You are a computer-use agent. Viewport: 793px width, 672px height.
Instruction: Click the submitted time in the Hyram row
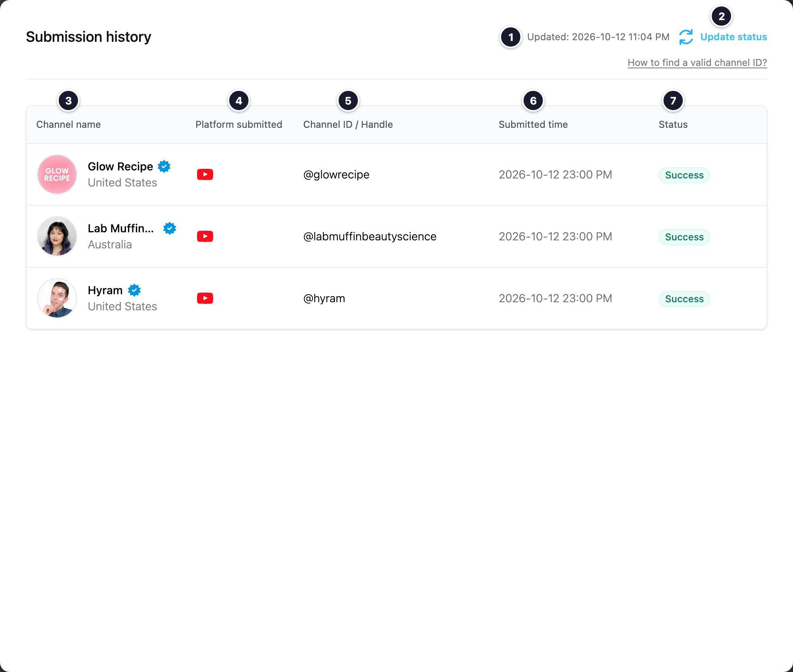pyautogui.click(x=555, y=298)
